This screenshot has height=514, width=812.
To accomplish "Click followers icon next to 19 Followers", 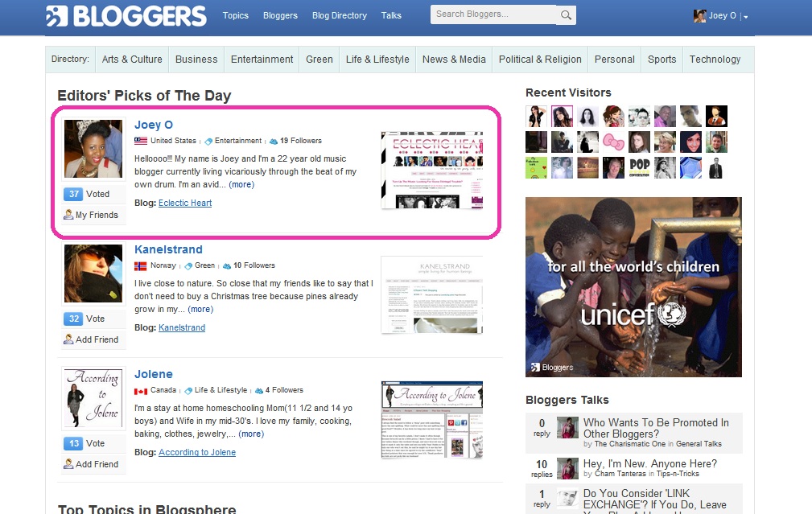I will (x=274, y=141).
